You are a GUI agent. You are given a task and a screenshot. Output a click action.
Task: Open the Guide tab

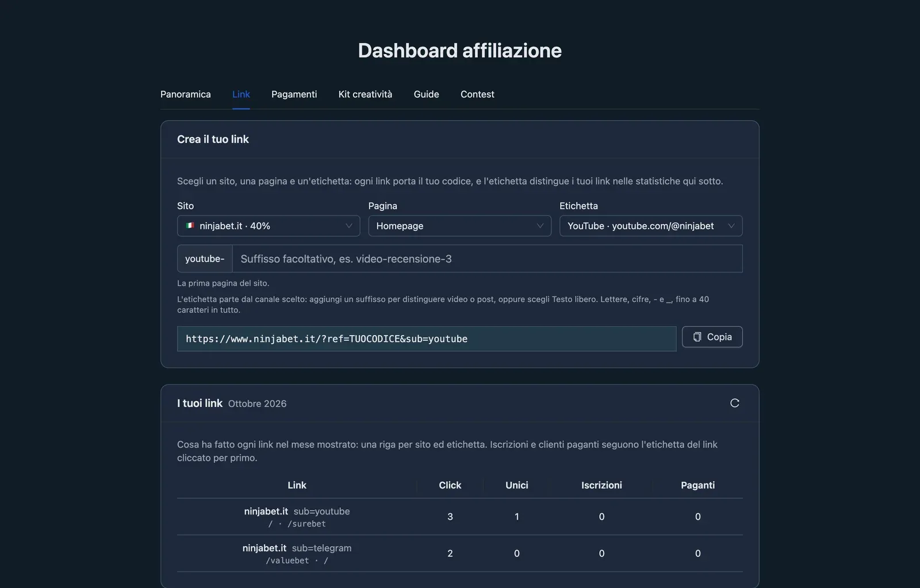click(426, 94)
